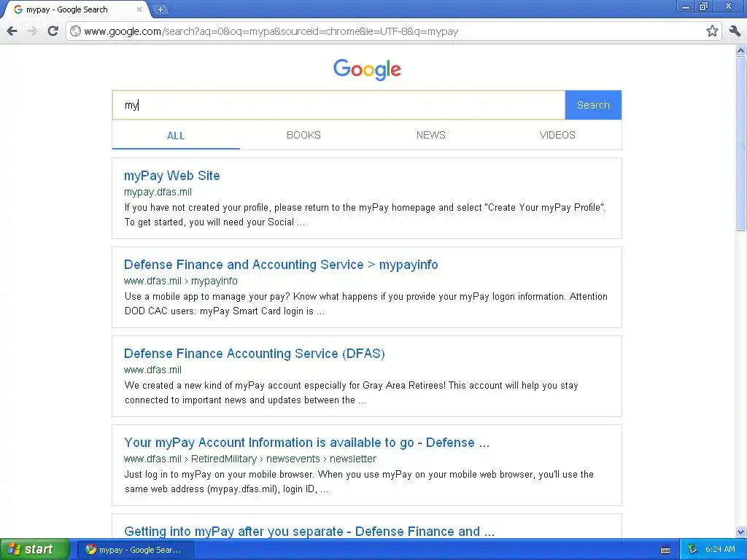Screen dimensions: 747x560
Task: Bookmark this page with the star icon
Action: 712,31
